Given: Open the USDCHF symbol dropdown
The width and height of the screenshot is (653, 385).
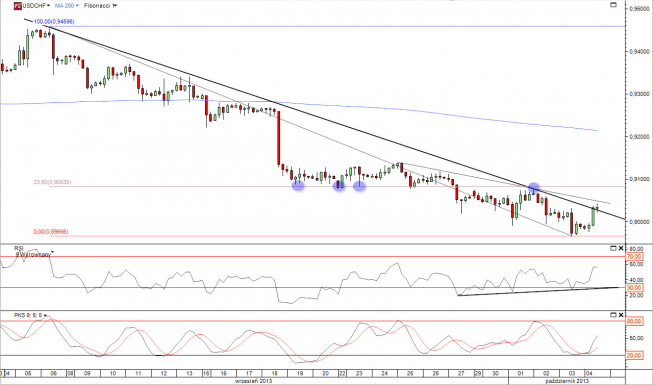Looking at the screenshot, I should click(49, 6).
